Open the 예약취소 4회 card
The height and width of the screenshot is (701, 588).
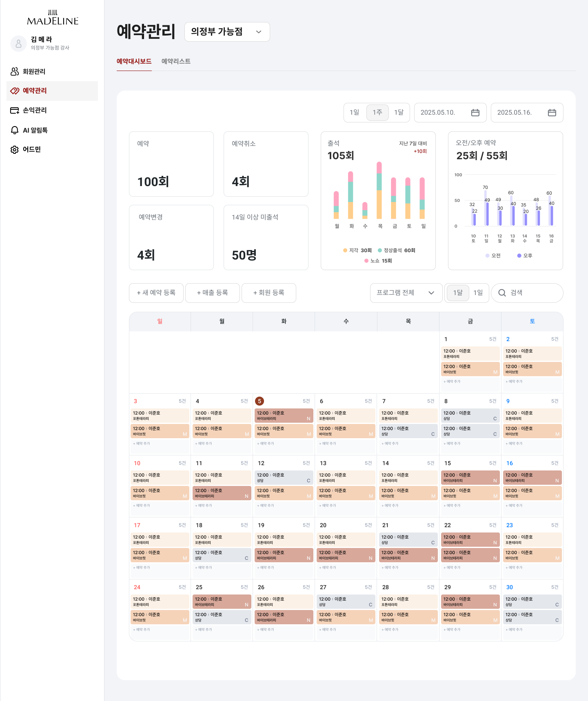click(x=266, y=164)
